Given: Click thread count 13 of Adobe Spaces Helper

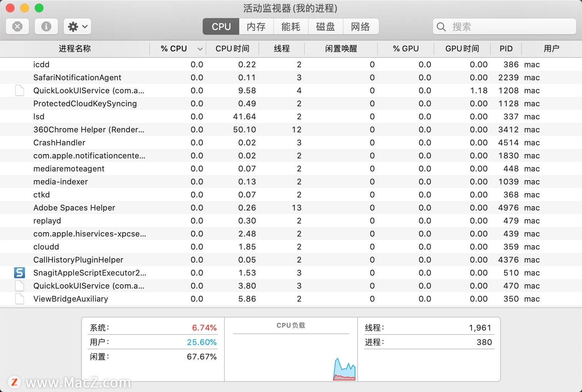Looking at the screenshot, I should coord(296,208).
